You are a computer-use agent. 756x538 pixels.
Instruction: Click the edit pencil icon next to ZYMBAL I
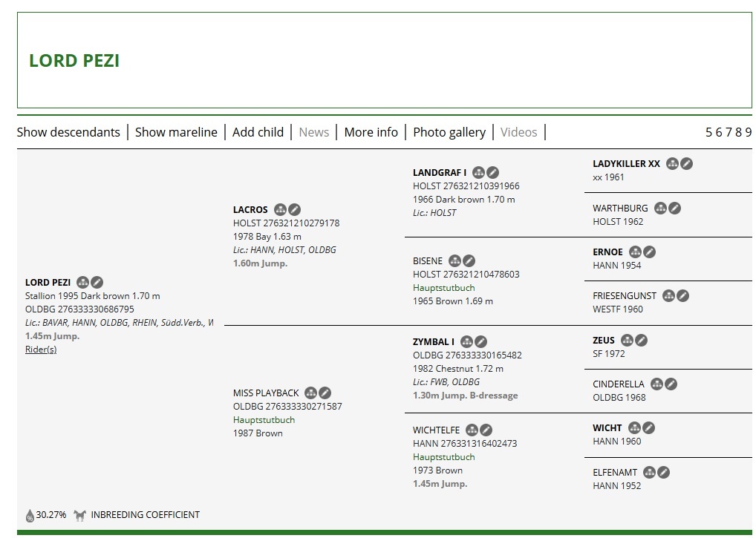click(x=480, y=342)
